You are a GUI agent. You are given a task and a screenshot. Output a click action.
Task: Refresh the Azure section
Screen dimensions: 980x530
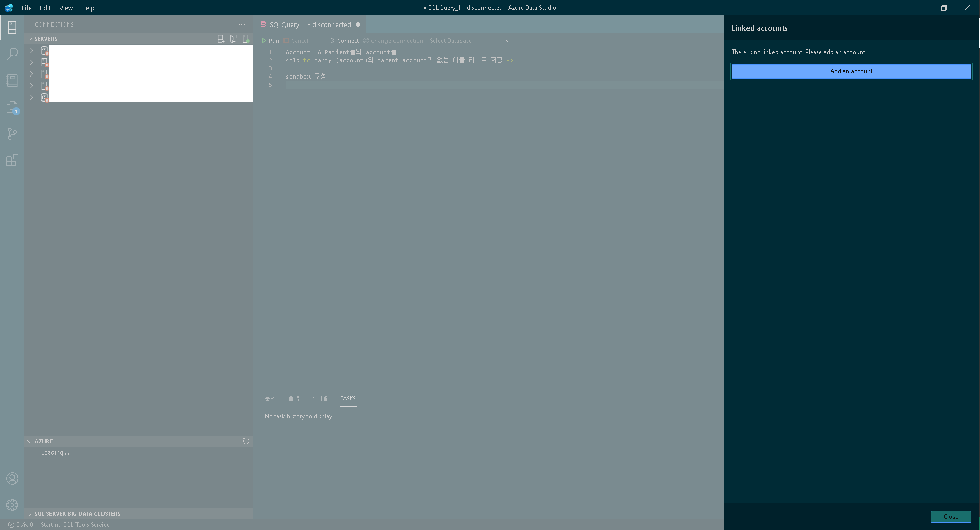246,441
